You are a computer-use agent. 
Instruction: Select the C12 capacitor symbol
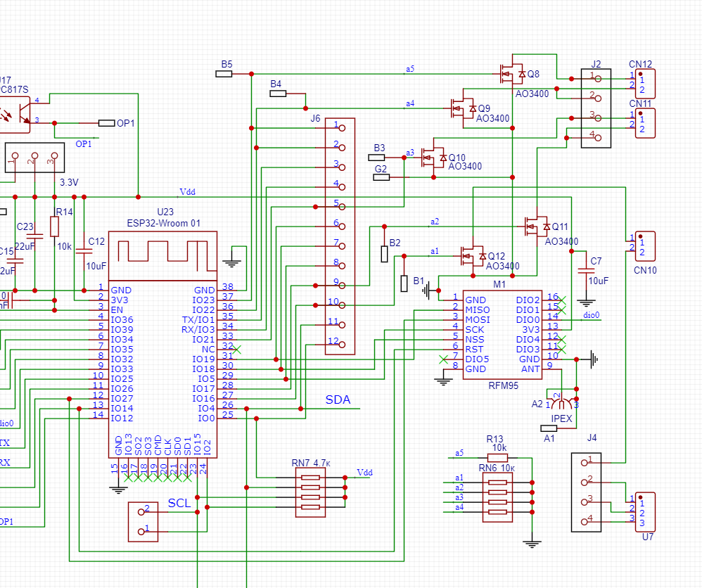(x=84, y=251)
